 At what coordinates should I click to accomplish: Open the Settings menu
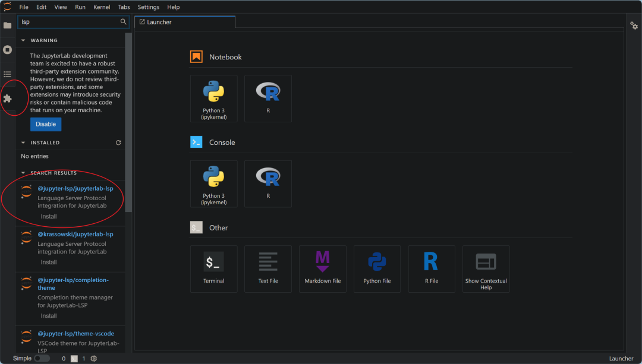(x=148, y=7)
